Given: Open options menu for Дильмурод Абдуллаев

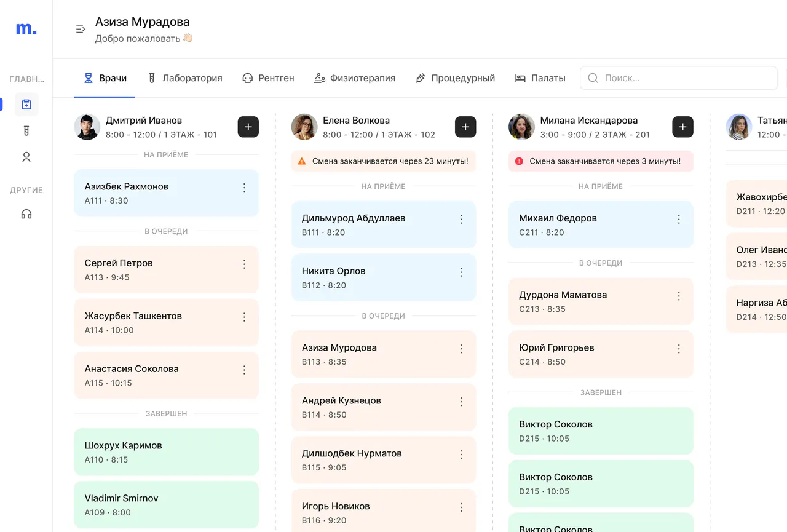Looking at the screenshot, I should (462, 219).
